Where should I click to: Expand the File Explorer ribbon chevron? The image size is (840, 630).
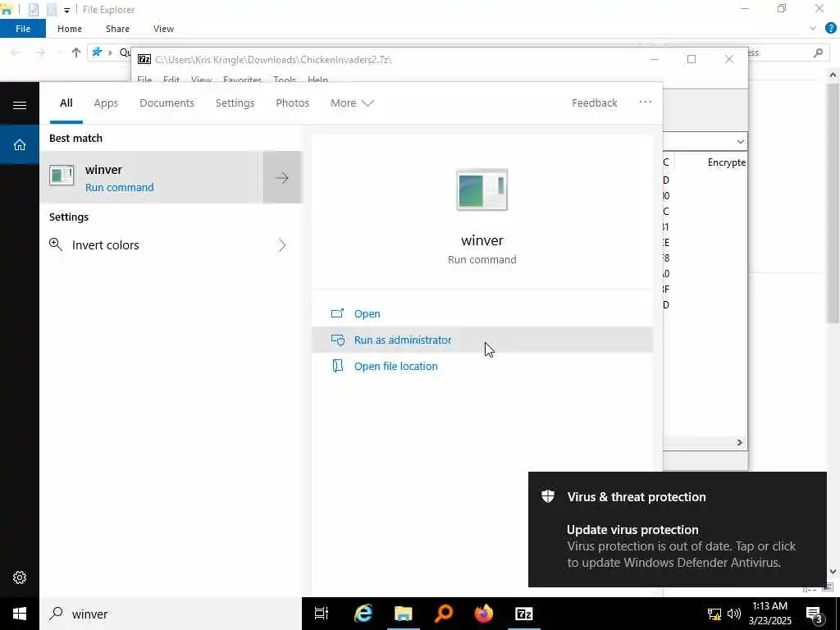pos(813,29)
